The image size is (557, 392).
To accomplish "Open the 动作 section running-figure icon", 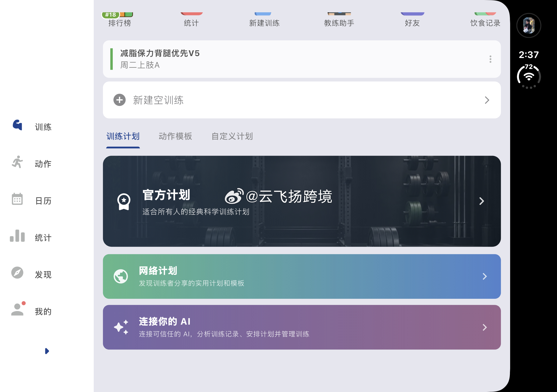I will point(17,162).
